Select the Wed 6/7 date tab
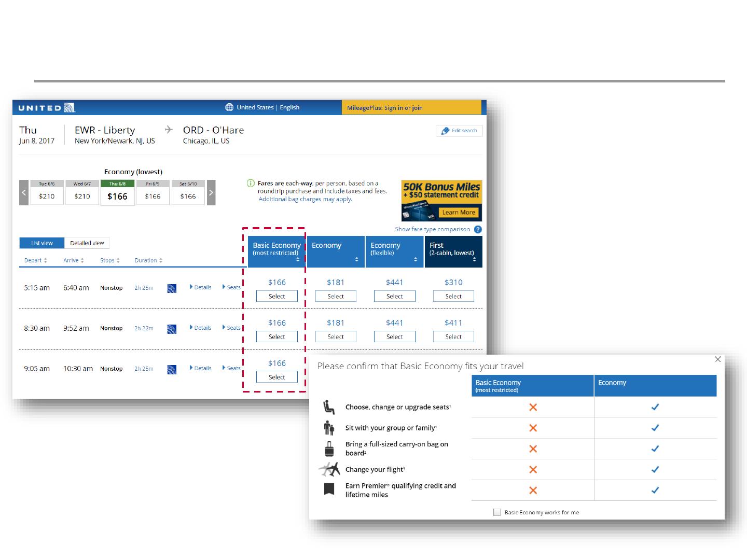Screen dimensions: 747x560 (82, 192)
